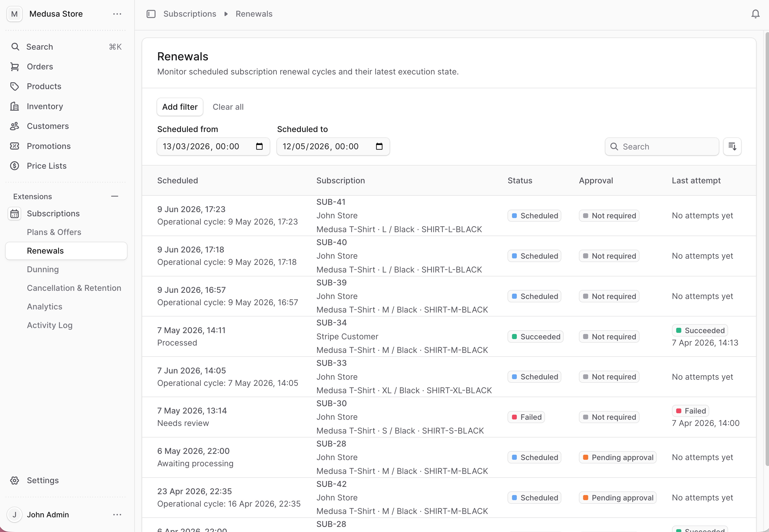Viewport: 769px width, 532px height.
Task: Open SUB-39 renewal row
Action: (x=449, y=296)
